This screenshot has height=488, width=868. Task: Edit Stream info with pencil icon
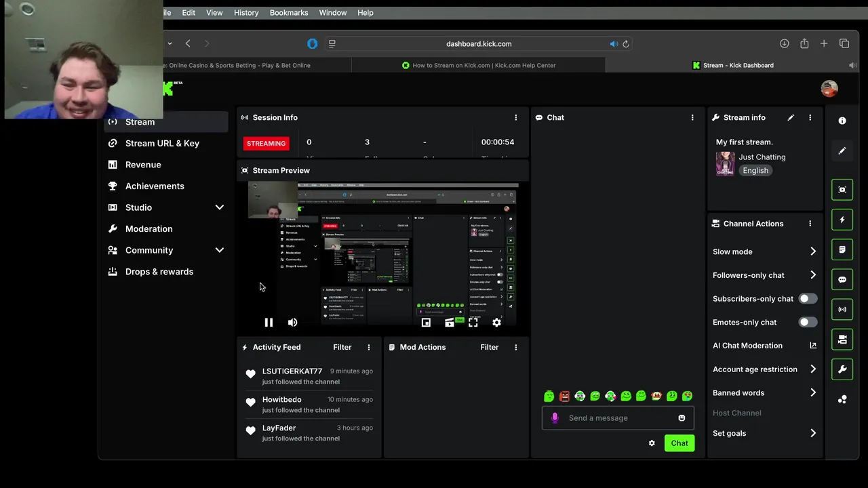click(791, 117)
